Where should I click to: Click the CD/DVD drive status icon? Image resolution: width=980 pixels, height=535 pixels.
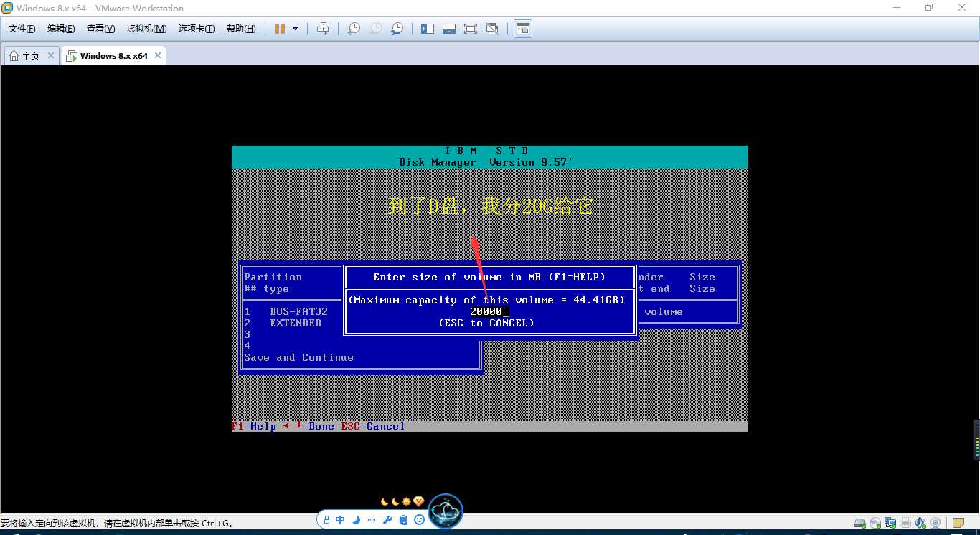(875, 523)
